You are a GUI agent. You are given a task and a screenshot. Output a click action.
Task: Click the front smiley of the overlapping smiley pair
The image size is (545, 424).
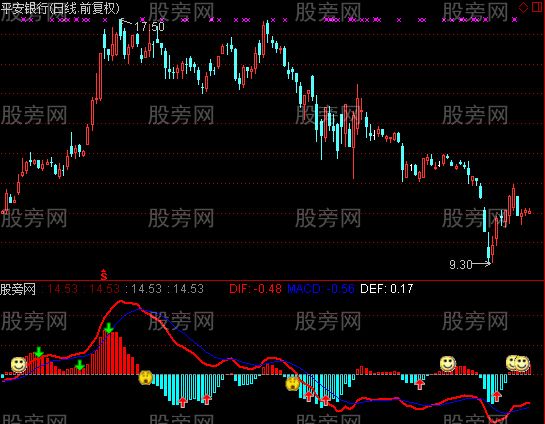522,364
